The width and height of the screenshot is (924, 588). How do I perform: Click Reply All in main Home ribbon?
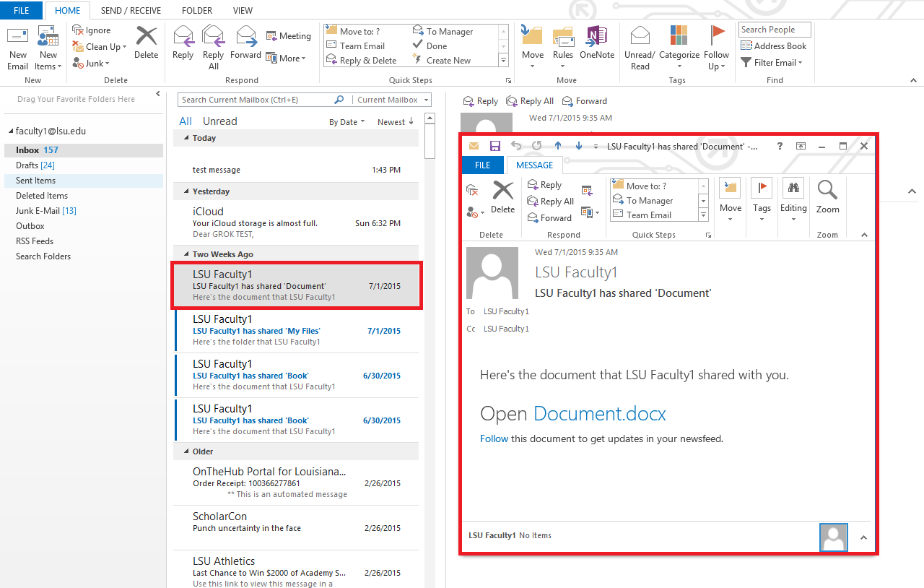214,48
